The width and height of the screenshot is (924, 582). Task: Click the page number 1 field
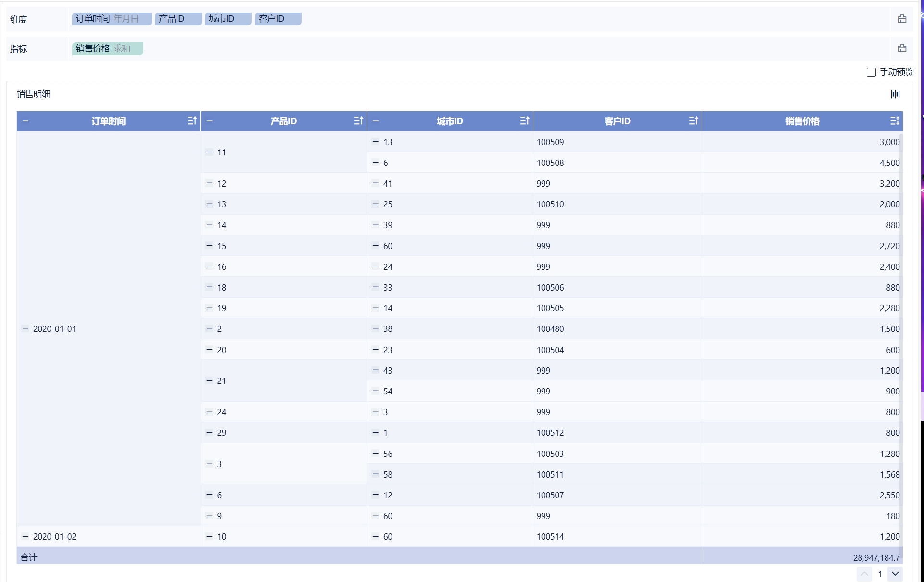pos(880,574)
